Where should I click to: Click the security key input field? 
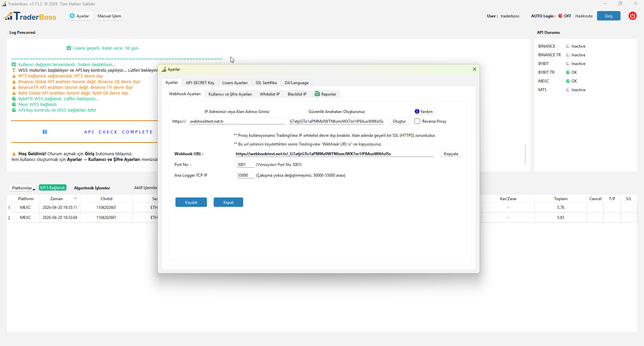tap(337, 121)
